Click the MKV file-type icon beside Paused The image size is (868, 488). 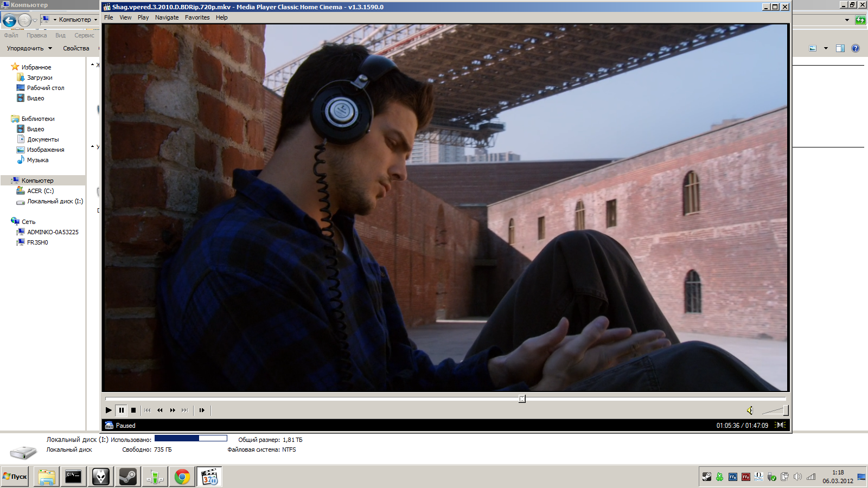pyautogui.click(x=109, y=426)
